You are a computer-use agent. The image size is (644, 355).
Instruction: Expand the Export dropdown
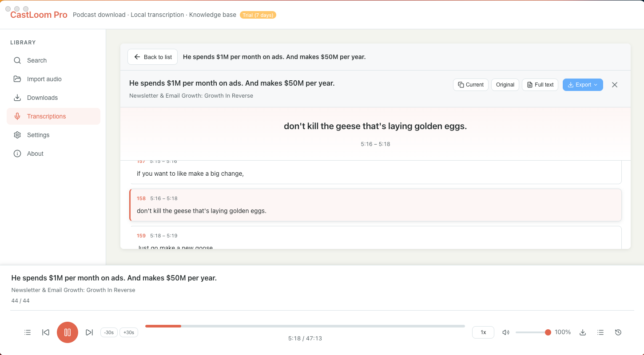[x=583, y=85]
